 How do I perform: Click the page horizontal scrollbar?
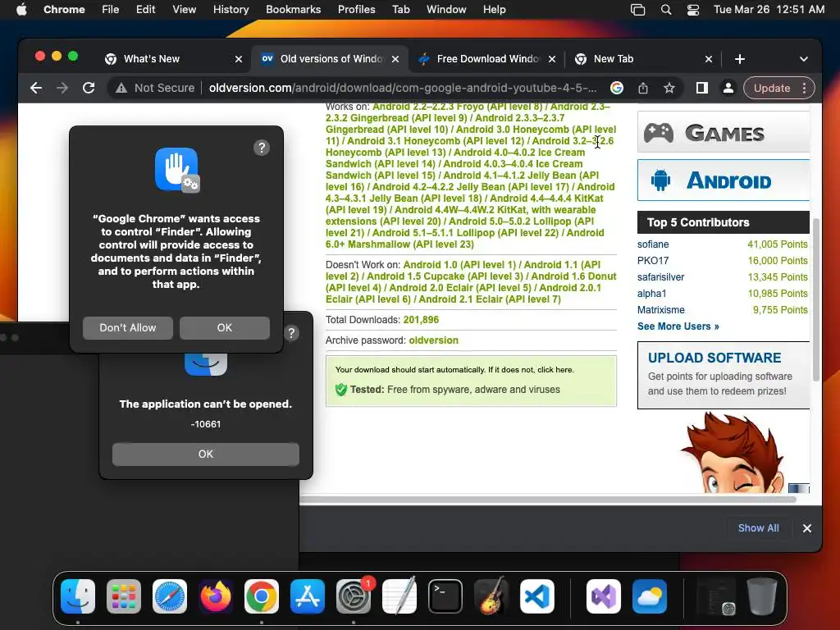(548, 500)
